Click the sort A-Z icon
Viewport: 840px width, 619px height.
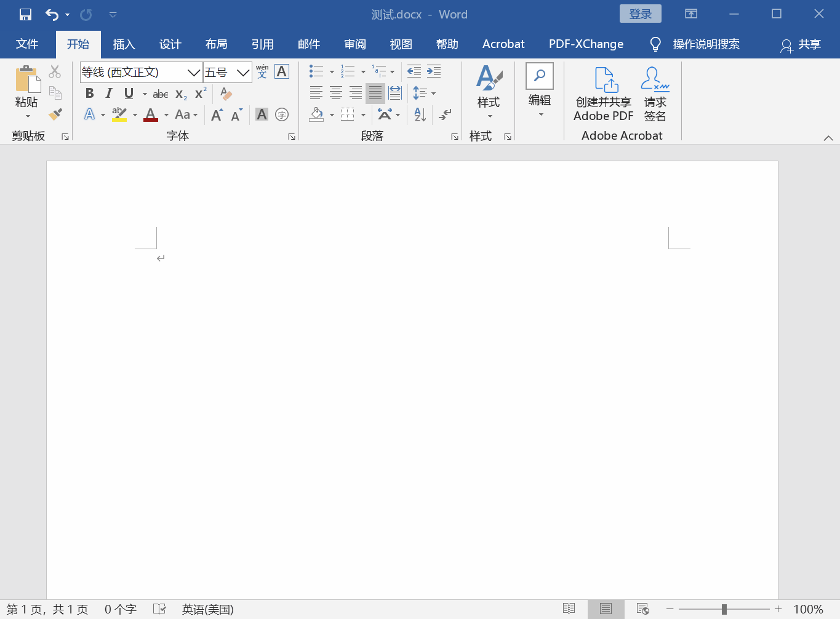420,114
